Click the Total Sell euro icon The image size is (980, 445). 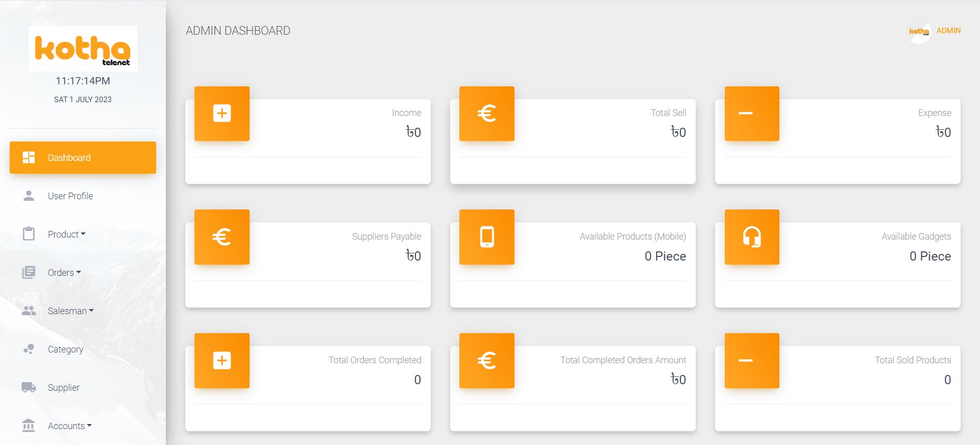click(487, 113)
